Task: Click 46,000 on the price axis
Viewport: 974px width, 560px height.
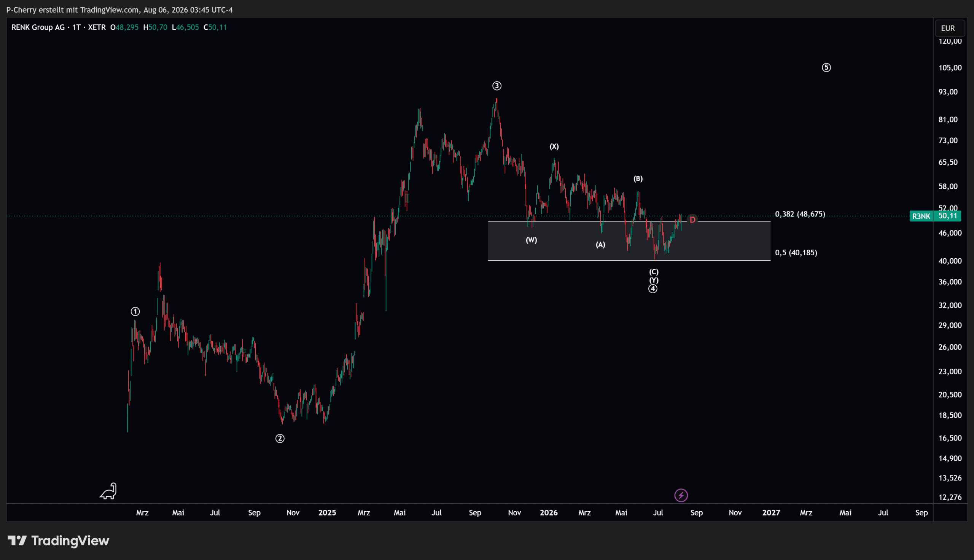Action: (950, 233)
